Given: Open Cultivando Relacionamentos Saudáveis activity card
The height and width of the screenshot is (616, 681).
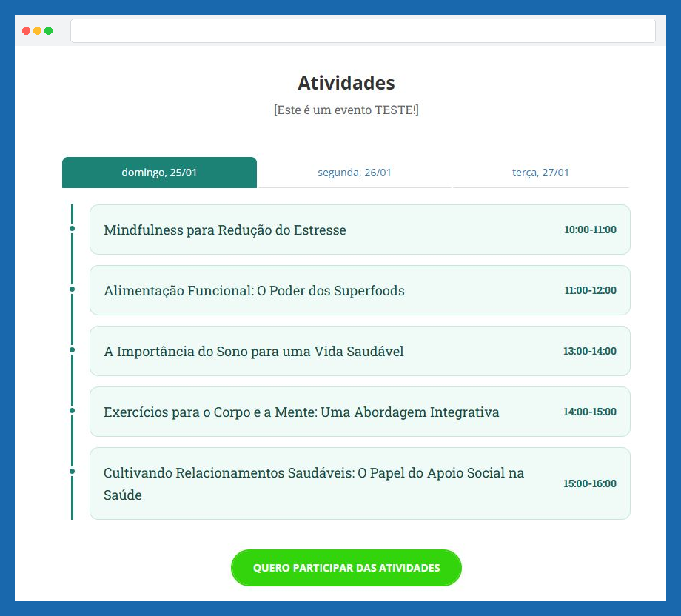Looking at the screenshot, I should (x=360, y=483).
